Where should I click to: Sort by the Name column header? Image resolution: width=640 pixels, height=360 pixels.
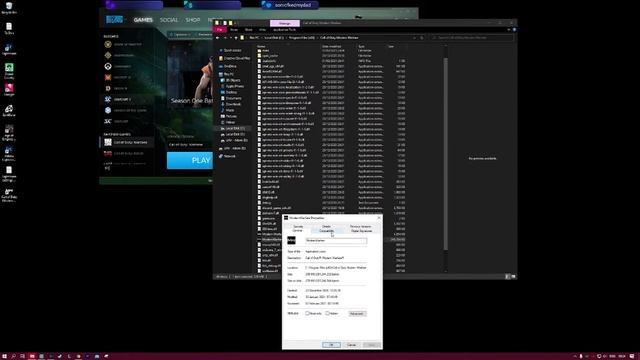[261, 47]
